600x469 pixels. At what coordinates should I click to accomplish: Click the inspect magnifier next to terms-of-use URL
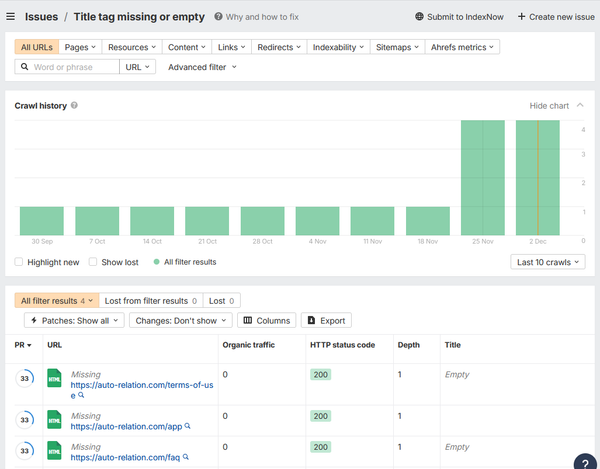click(x=81, y=395)
